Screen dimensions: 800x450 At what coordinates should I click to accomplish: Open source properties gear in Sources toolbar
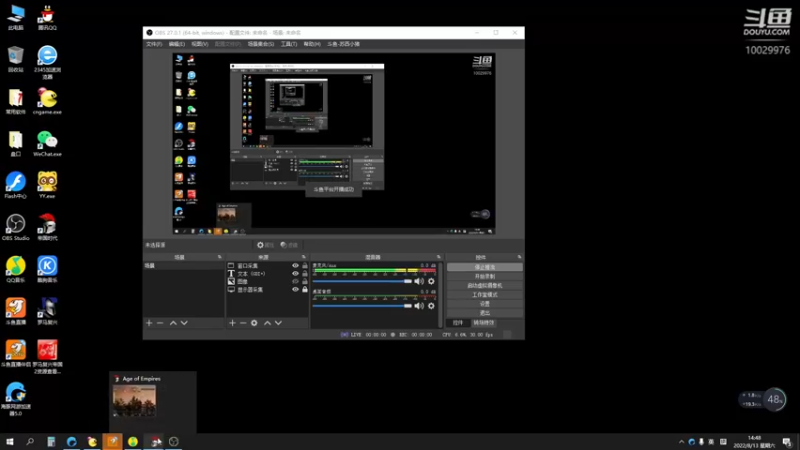pos(254,323)
